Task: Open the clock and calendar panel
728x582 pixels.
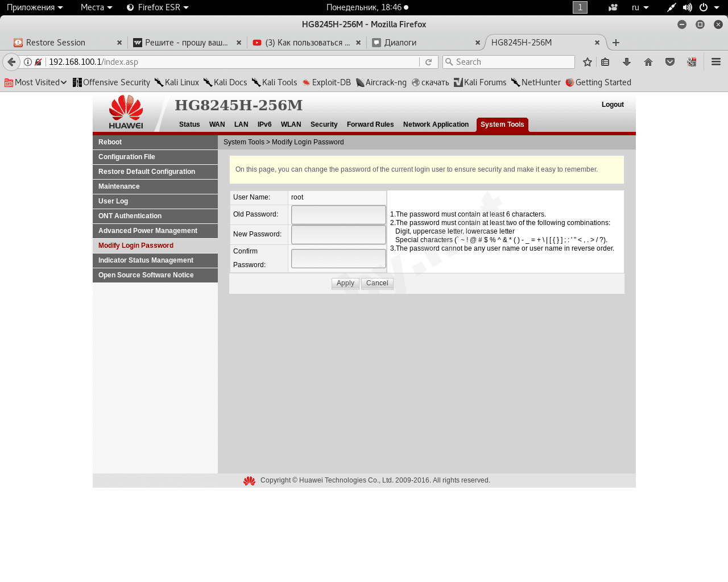Action: pyautogui.click(x=367, y=7)
